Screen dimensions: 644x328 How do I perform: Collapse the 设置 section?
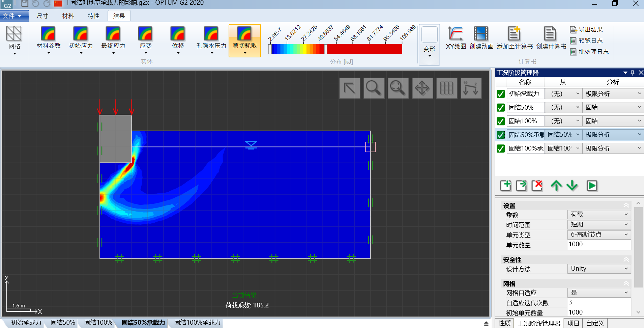pos(626,206)
